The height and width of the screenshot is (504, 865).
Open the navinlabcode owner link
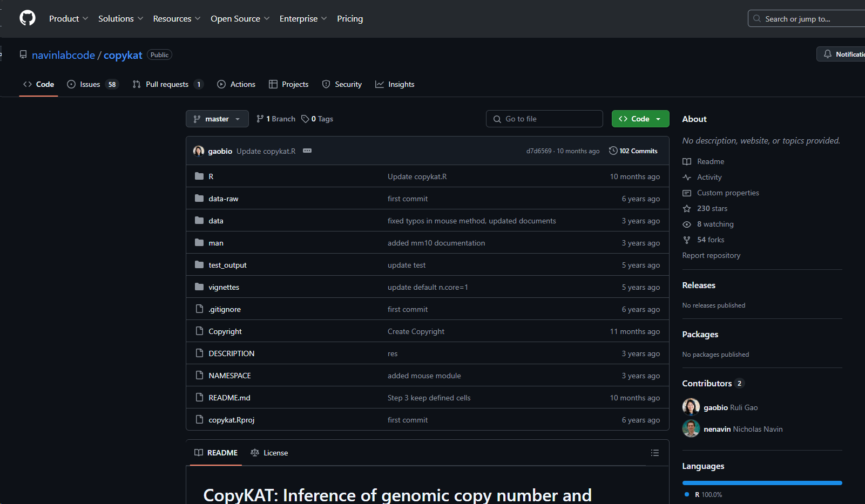63,55
